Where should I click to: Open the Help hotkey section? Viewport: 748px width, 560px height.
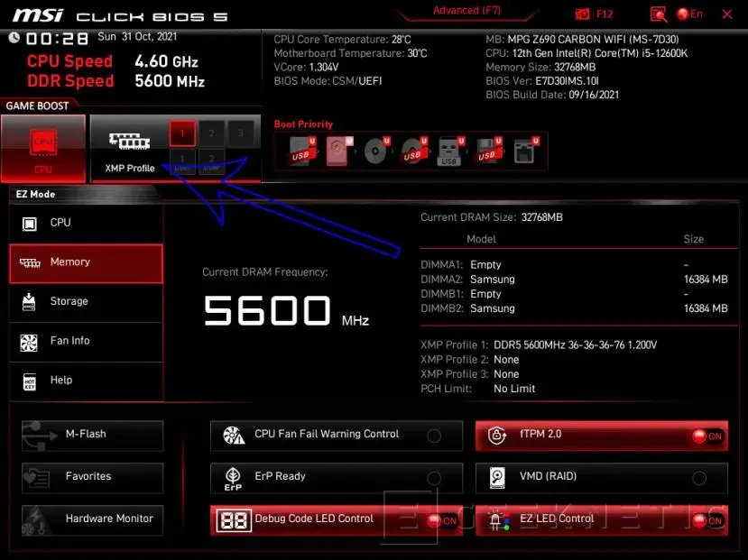point(86,381)
